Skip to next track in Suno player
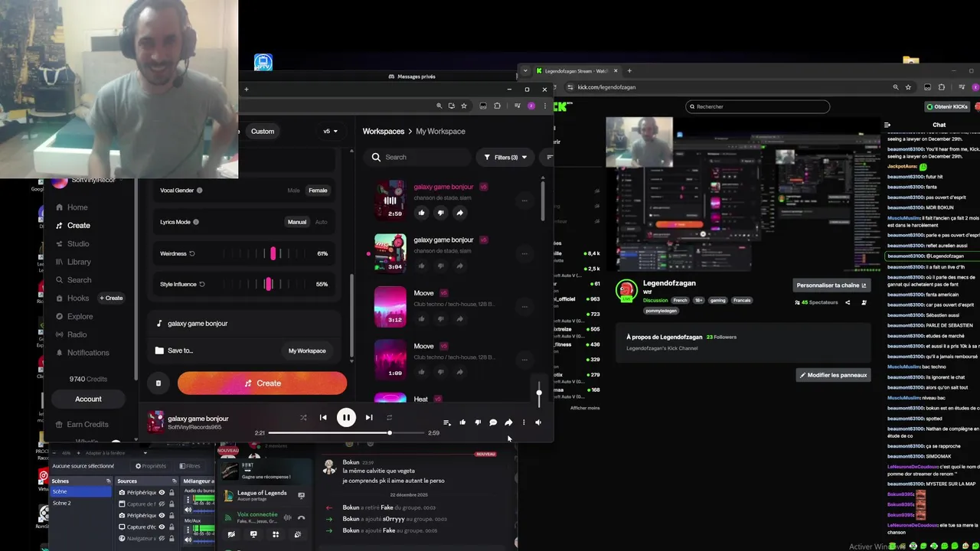 369,417
